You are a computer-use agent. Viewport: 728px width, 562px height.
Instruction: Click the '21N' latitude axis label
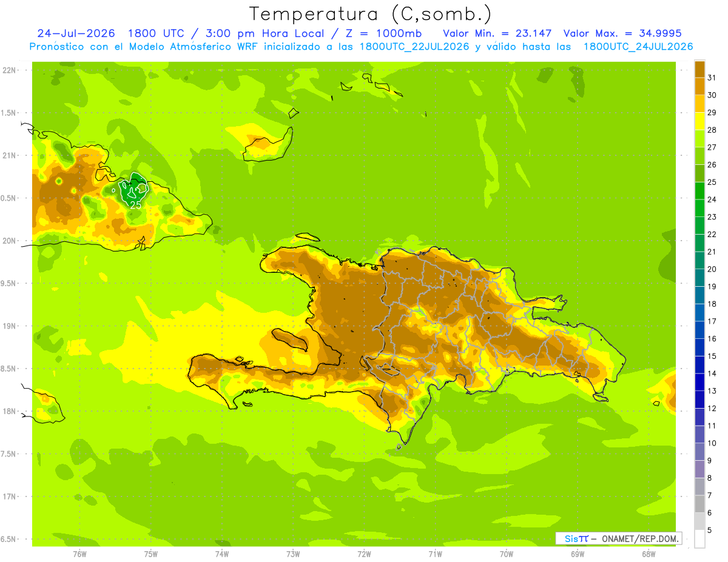[10, 155]
